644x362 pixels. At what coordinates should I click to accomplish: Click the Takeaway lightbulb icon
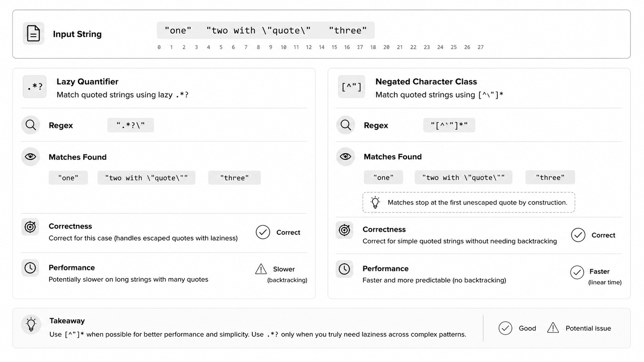tap(31, 325)
